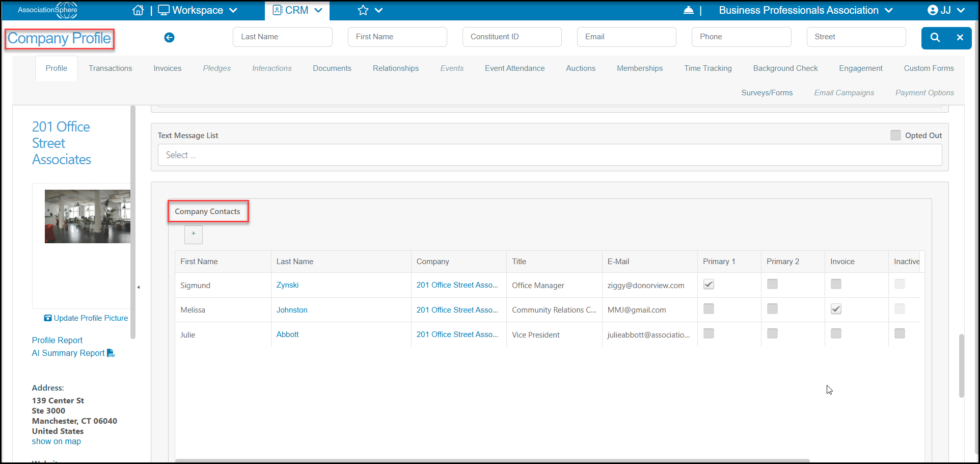Screen dimensions: 980x464
Task: Click the Constituent ID search field
Action: tap(512, 37)
